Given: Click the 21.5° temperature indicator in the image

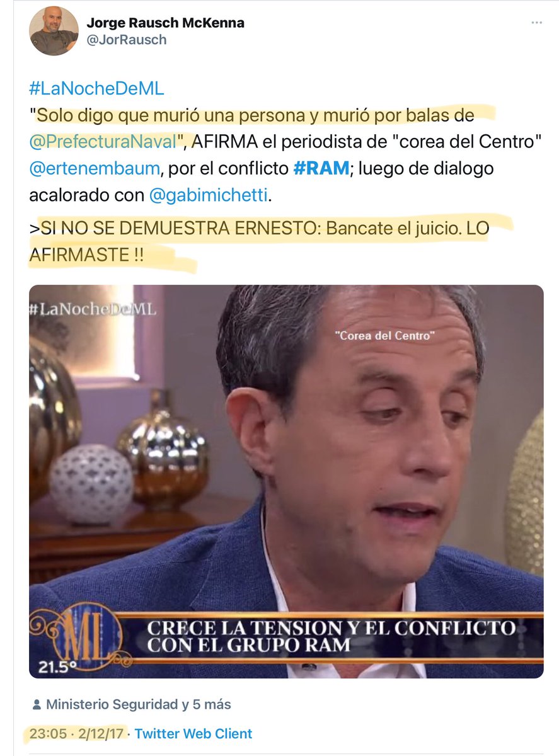Looking at the screenshot, I should pyautogui.click(x=53, y=667).
